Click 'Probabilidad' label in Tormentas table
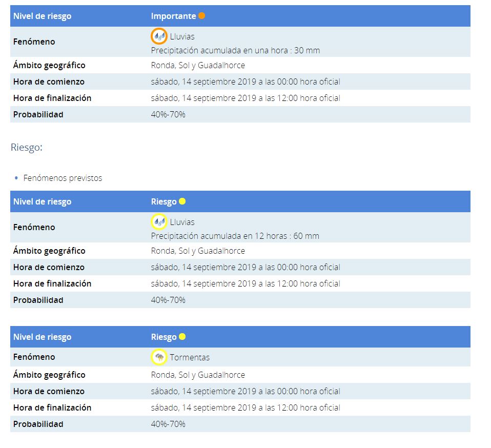 pos(38,424)
